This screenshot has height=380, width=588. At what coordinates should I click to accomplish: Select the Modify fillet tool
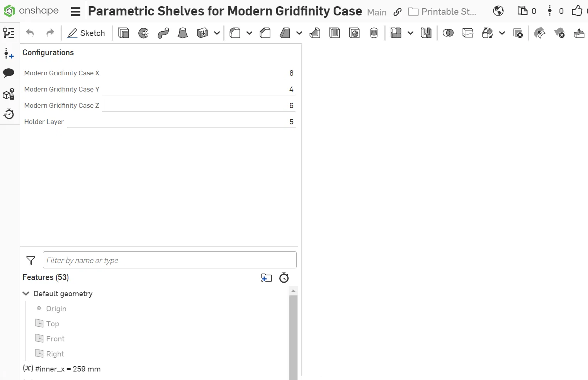[x=540, y=33]
